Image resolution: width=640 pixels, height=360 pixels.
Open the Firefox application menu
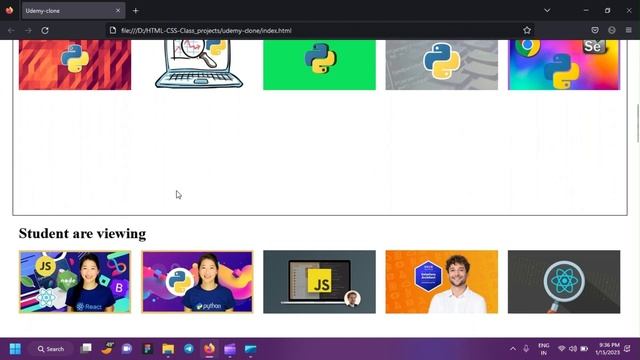point(629,30)
